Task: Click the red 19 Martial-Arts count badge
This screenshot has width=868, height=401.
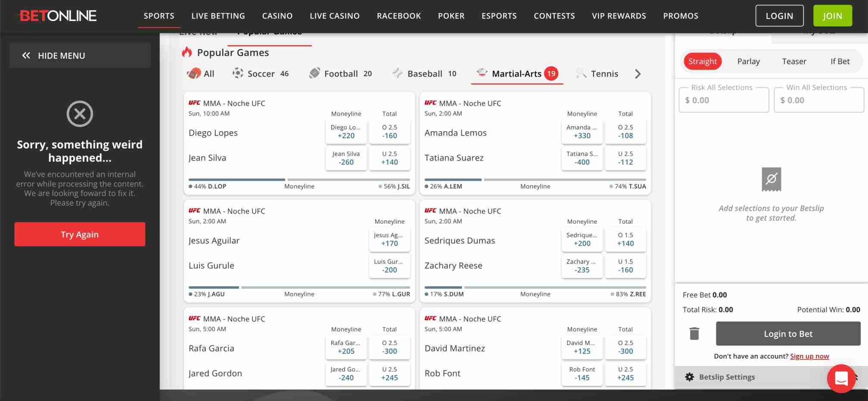Action: (x=551, y=74)
